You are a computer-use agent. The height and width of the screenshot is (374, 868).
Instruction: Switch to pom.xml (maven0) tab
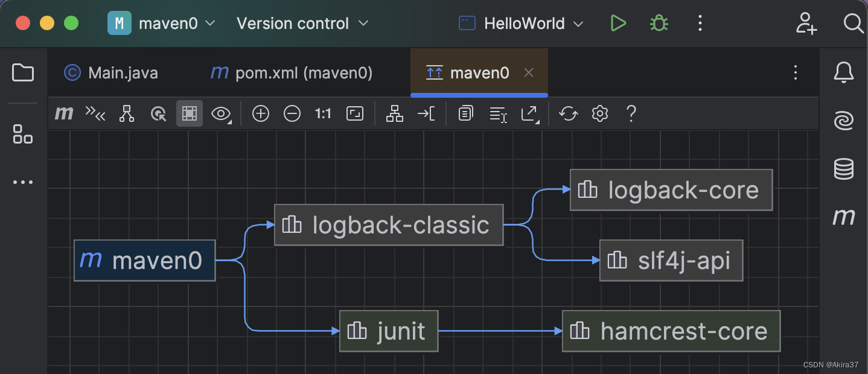click(x=292, y=73)
